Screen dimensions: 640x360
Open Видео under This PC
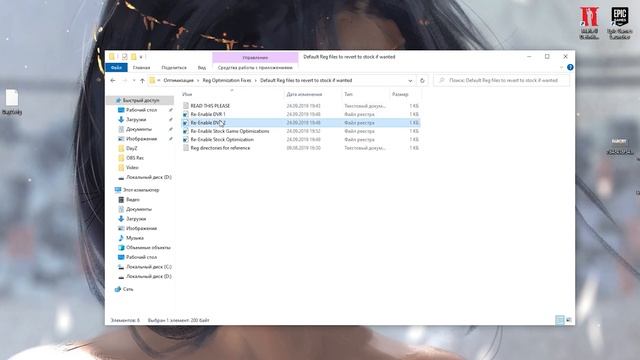click(133, 200)
